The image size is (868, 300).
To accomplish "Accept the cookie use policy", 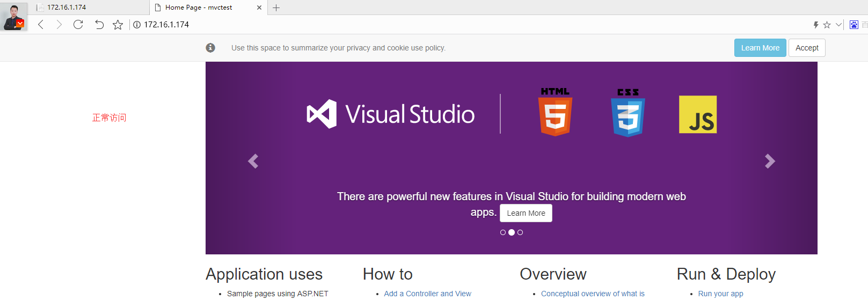I will 806,48.
